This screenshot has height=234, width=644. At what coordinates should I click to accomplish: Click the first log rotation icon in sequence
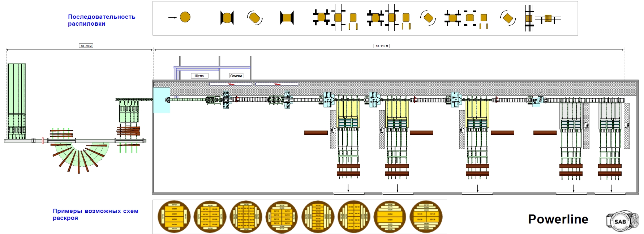255,18
